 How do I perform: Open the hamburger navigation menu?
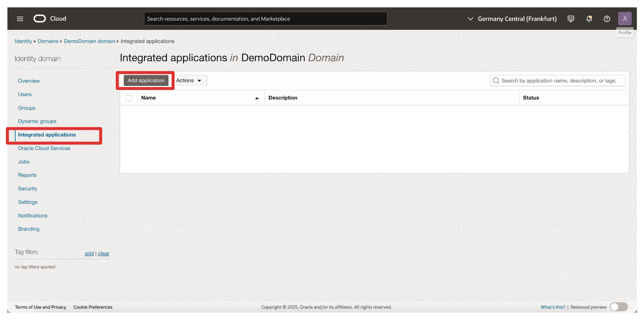(x=20, y=19)
